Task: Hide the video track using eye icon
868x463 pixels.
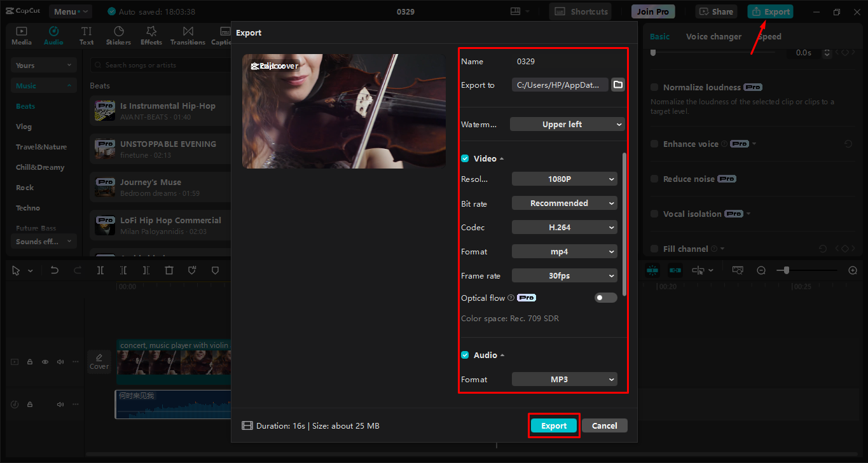Action: 45,362
